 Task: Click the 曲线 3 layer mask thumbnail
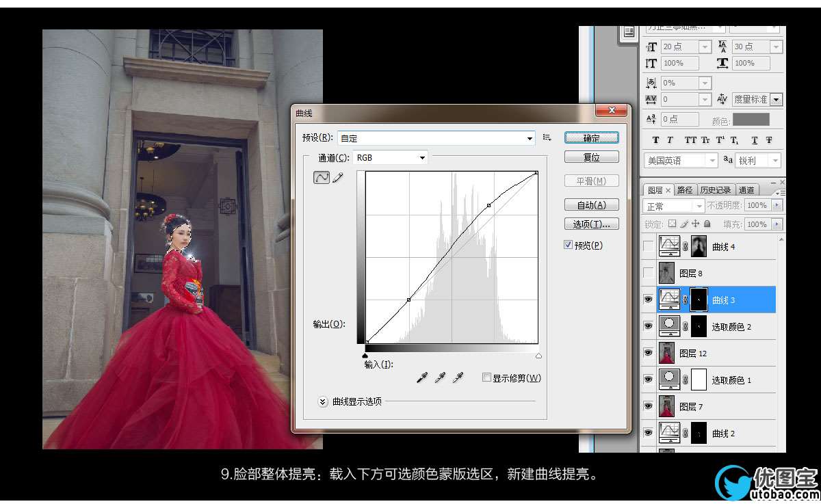pyautogui.click(x=699, y=300)
